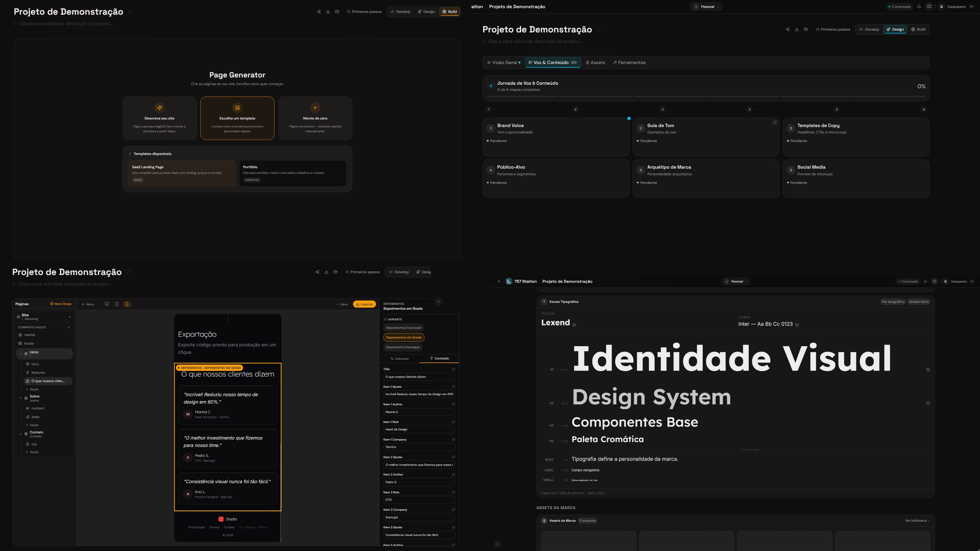This screenshot has height=551, width=980.
Task: Select the Depoimentos Carrossel variant
Action: pos(403,328)
